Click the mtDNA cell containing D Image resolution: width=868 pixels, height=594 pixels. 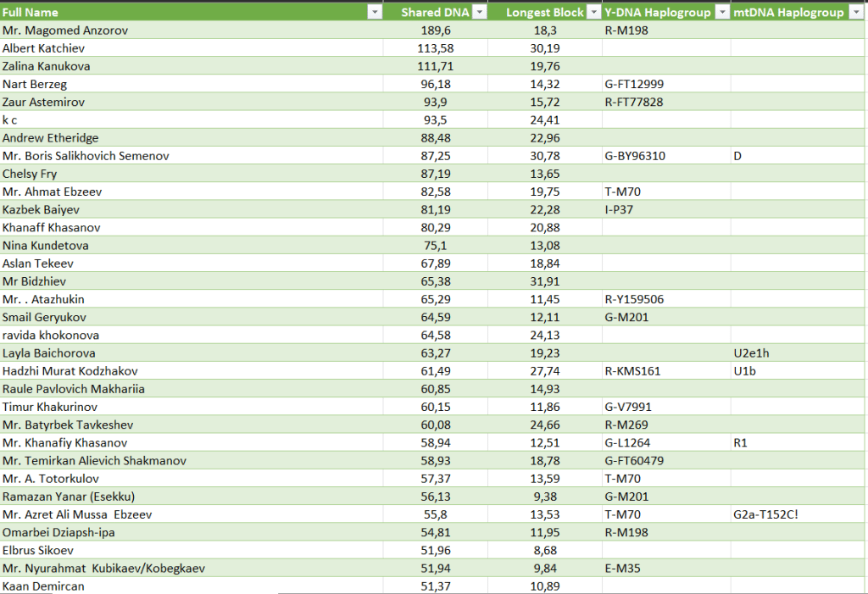pos(737,156)
